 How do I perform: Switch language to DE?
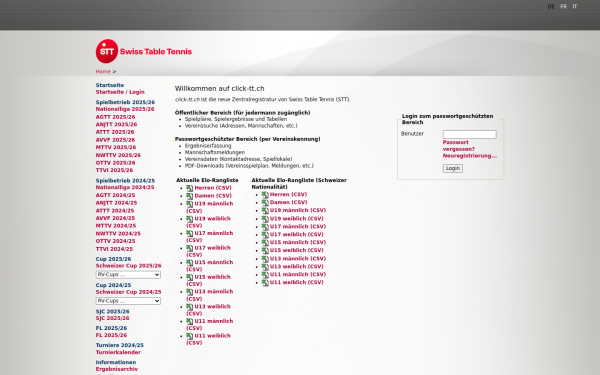[551, 7]
